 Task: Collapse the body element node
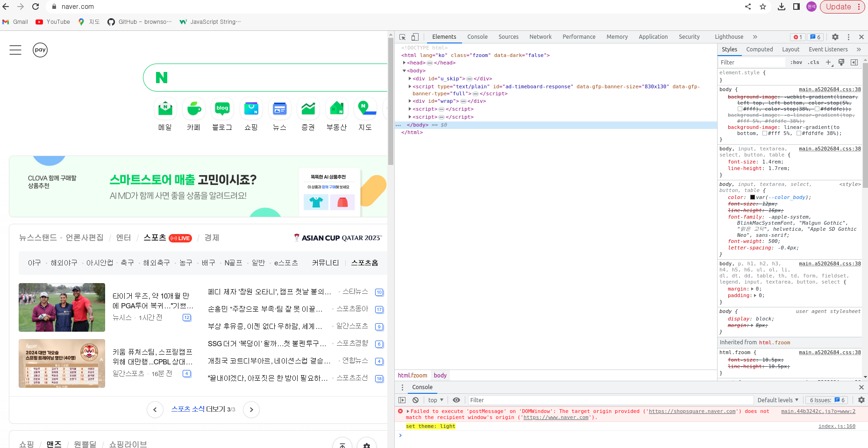coord(405,71)
